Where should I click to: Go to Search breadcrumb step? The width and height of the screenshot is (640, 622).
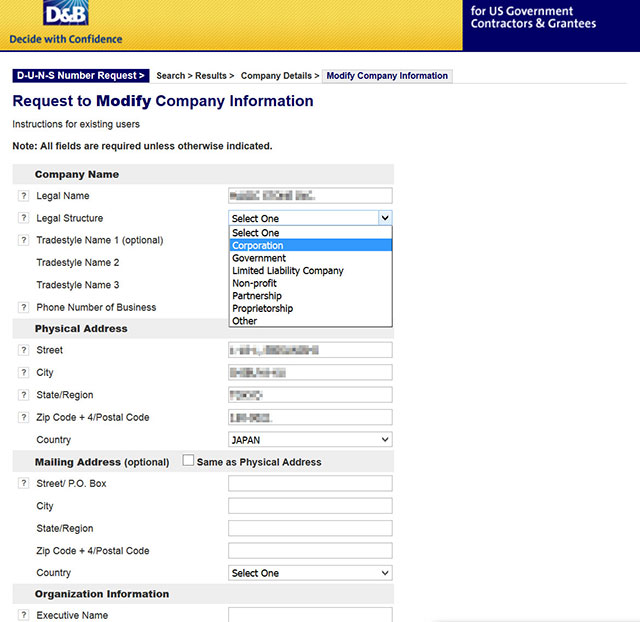[171, 76]
